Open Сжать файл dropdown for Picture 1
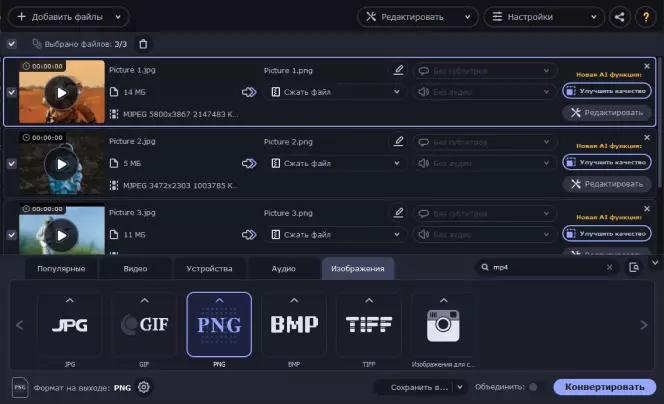The height and width of the screenshot is (404, 664). [x=335, y=92]
